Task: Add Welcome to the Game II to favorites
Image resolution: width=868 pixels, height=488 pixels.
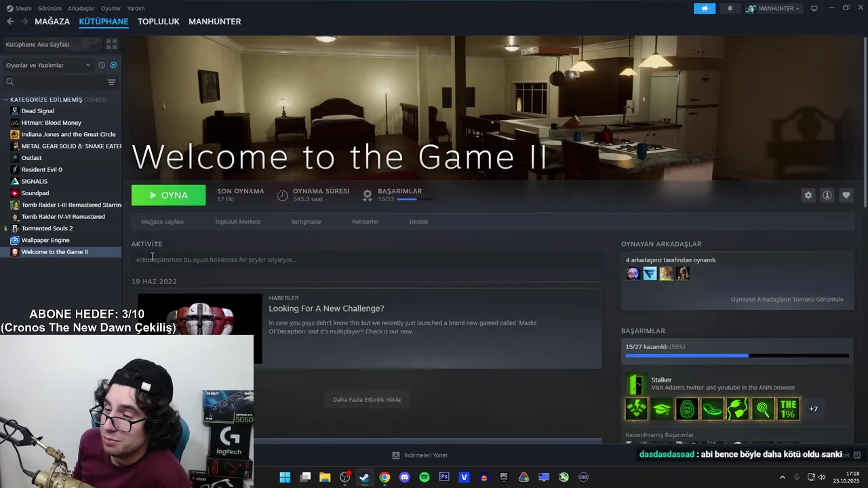Action: point(846,195)
